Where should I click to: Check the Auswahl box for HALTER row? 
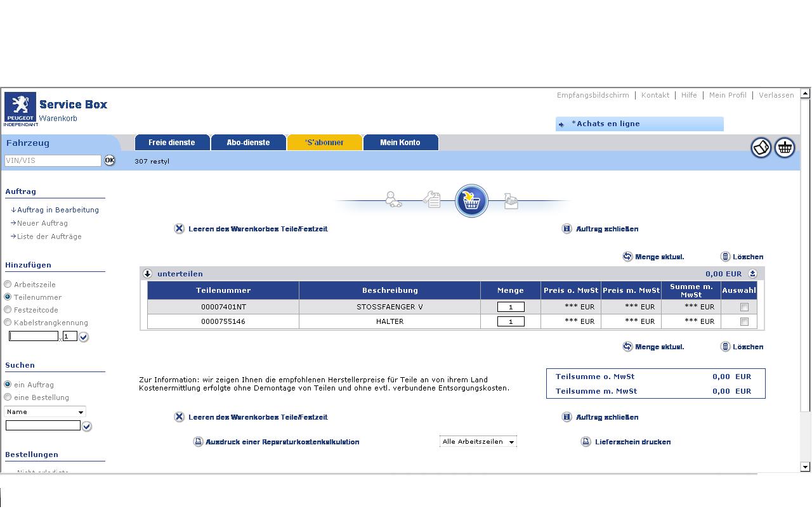pyautogui.click(x=744, y=322)
